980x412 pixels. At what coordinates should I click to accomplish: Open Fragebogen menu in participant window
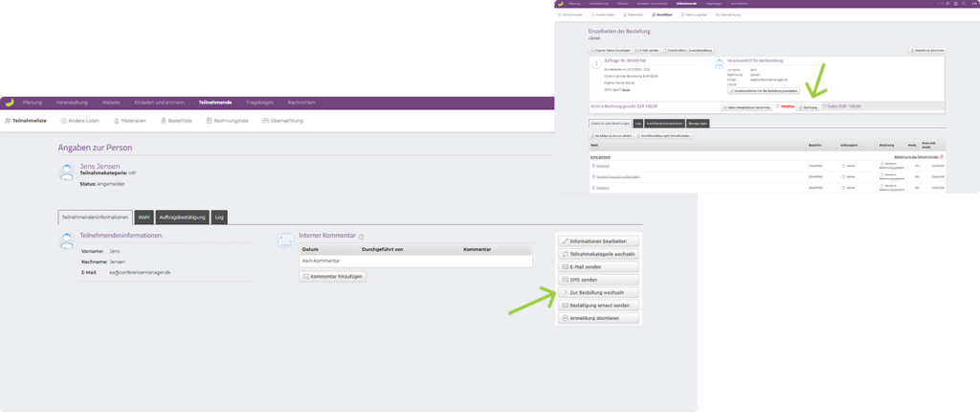coord(260,103)
